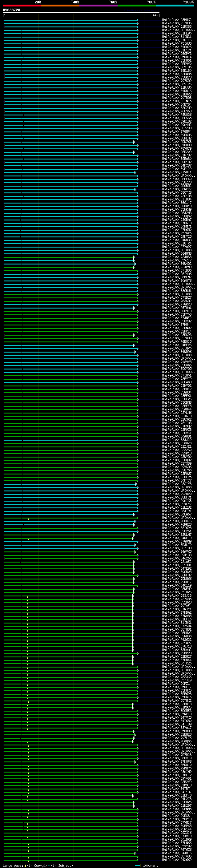Click the query end position 442

155,15
